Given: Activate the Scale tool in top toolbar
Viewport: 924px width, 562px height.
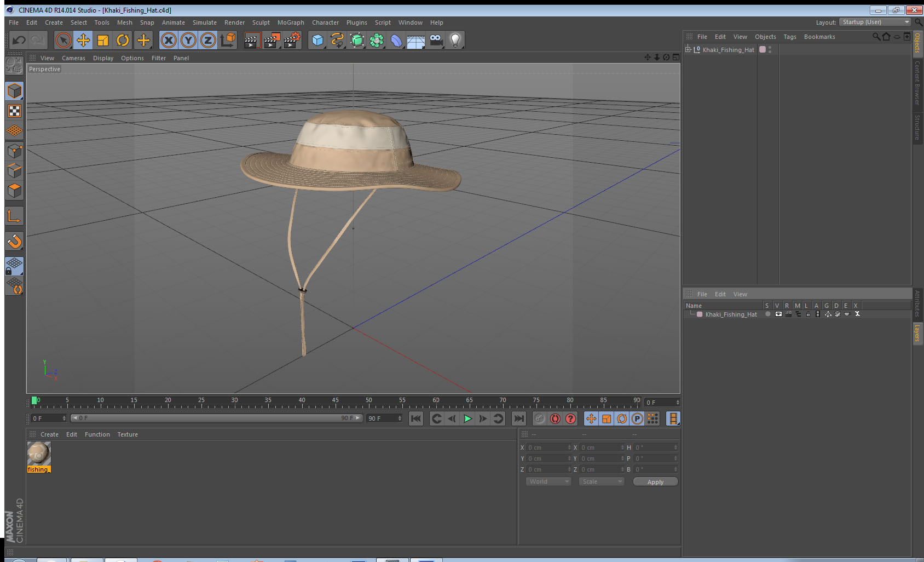Looking at the screenshot, I should point(103,40).
